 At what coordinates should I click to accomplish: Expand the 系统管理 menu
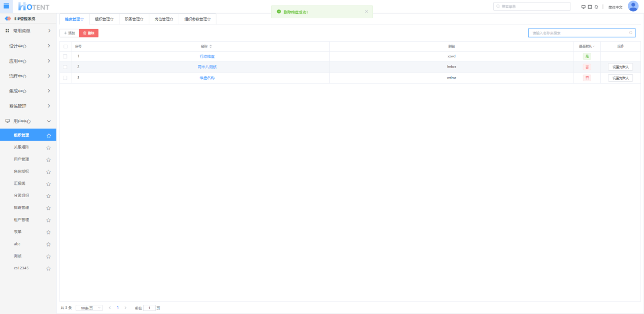28,106
